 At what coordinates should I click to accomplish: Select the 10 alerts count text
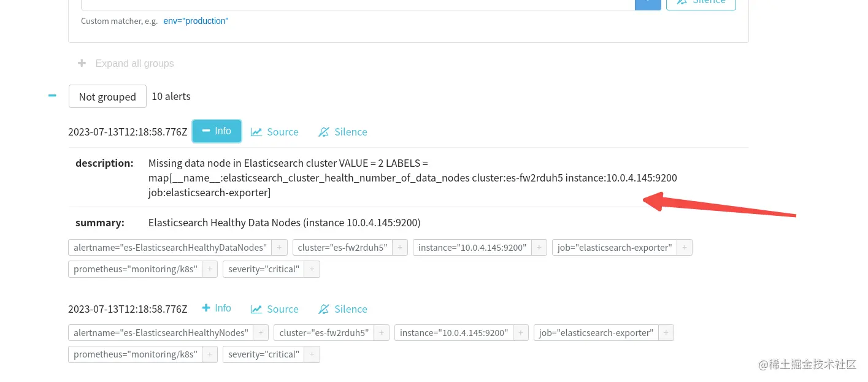click(x=171, y=96)
